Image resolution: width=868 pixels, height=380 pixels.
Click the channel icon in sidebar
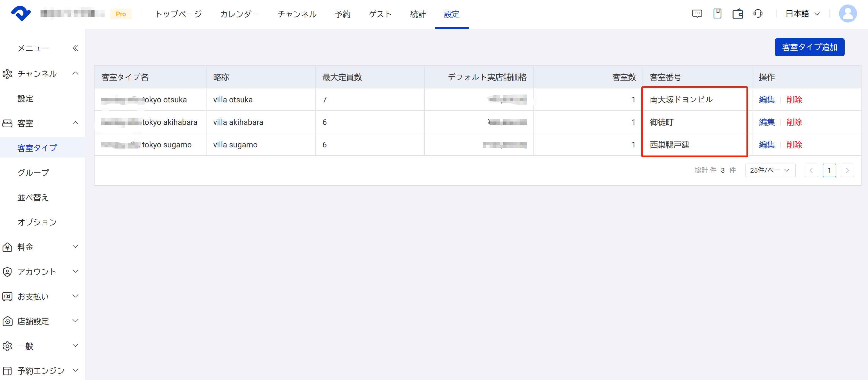(7, 74)
